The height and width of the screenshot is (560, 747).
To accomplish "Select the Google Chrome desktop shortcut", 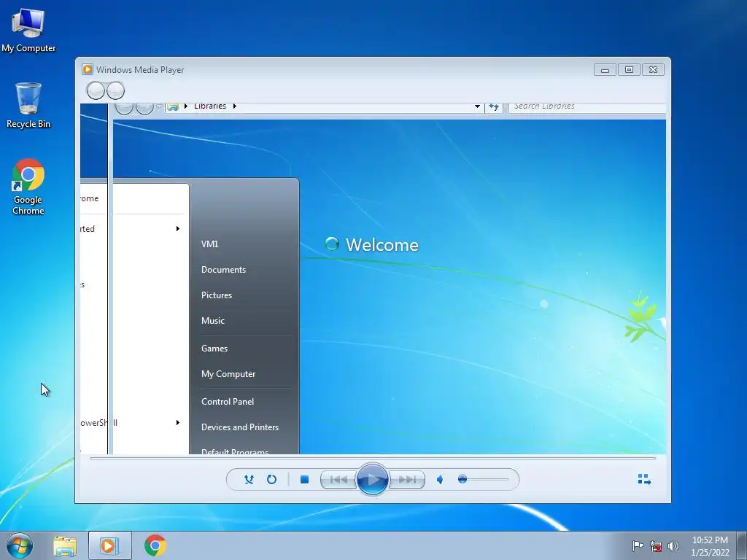I will [28, 187].
